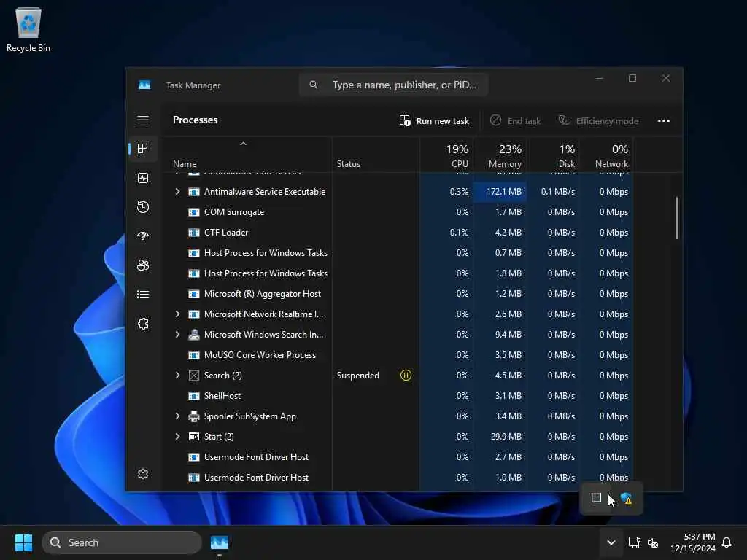
Task: Click the 172.1 MB memory cell
Action: [x=500, y=192]
